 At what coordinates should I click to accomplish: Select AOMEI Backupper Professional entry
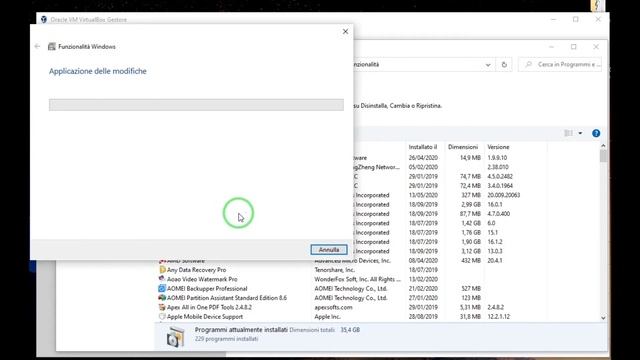207,289
